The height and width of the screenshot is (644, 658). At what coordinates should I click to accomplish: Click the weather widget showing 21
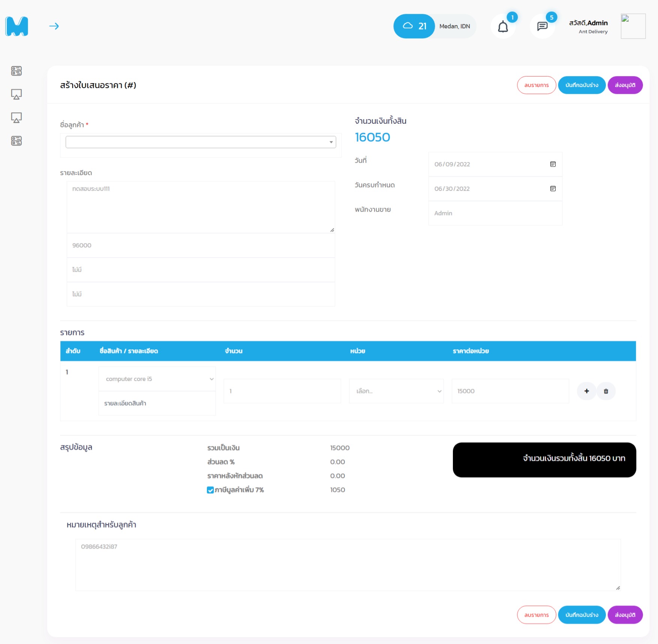pyautogui.click(x=435, y=26)
